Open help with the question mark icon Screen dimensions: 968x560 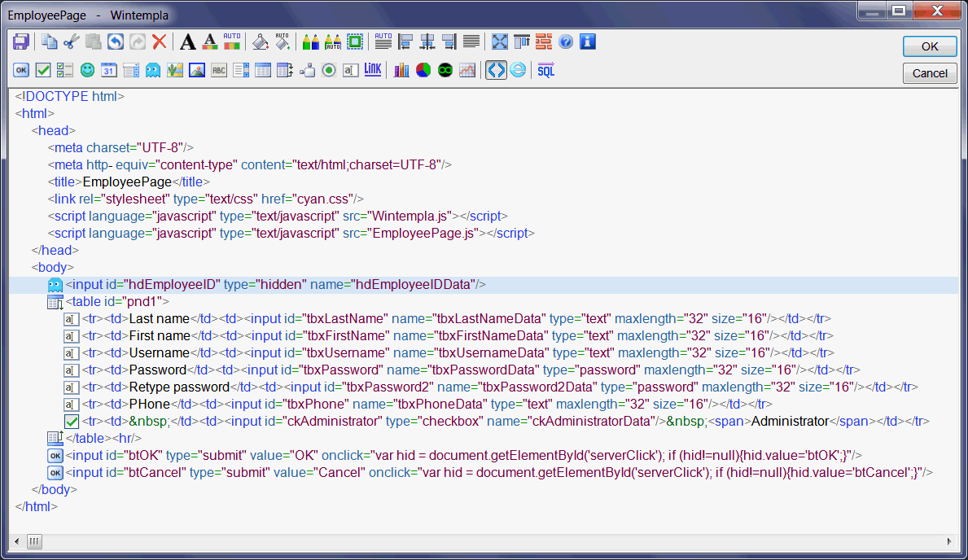[x=566, y=42]
